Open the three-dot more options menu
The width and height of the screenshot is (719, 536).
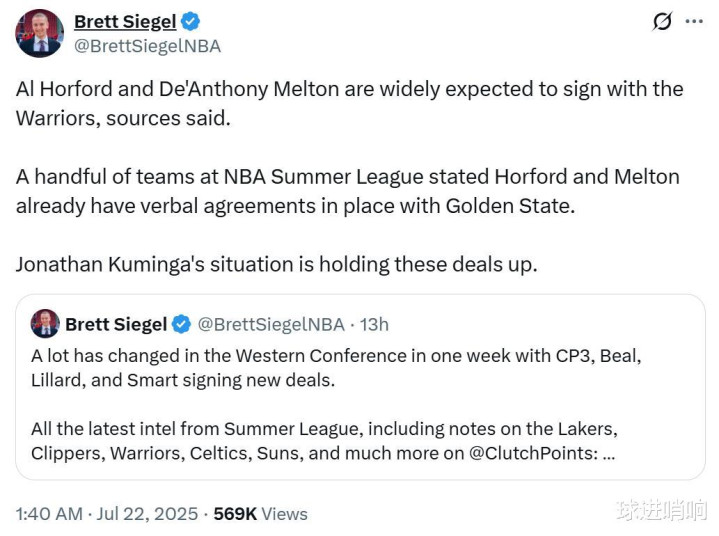pyautogui.click(x=694, y=21)
